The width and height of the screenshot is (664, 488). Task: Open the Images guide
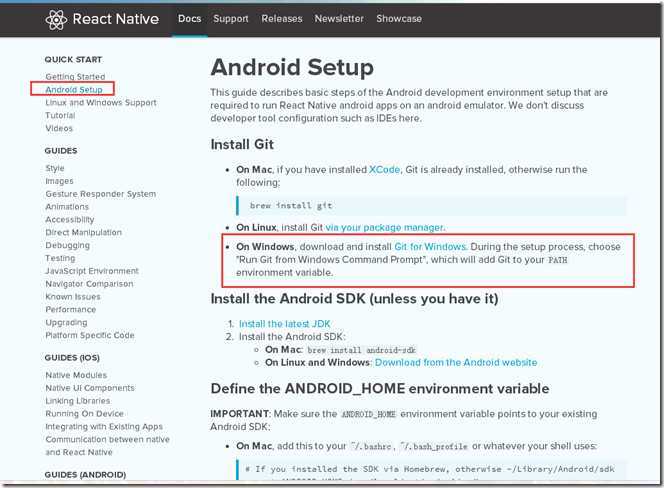[x=59, y=181]
